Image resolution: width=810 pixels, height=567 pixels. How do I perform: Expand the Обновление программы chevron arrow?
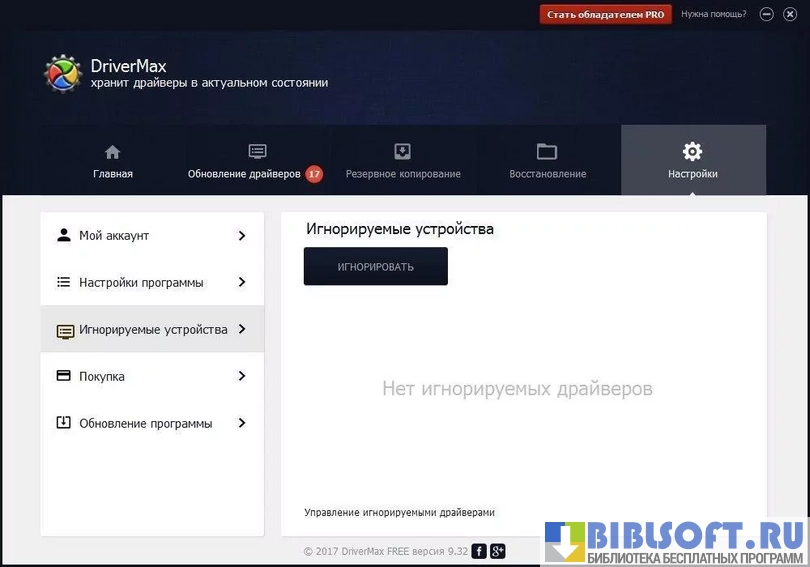coord(242,424)
